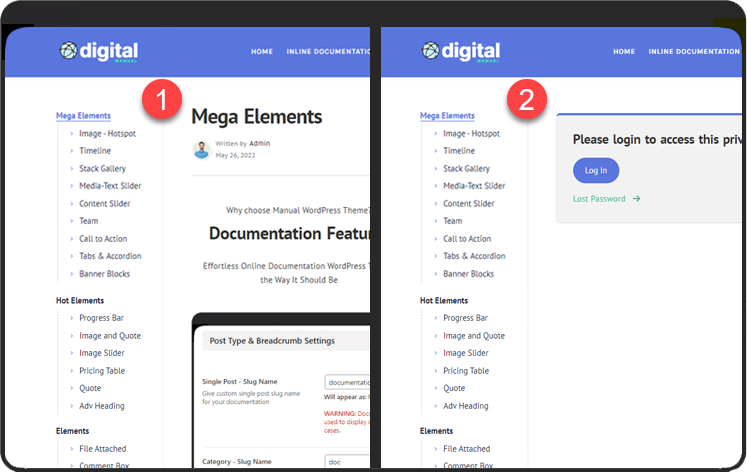Click the Single Post Slug Name field
The height and width of the screenshot is (472, 747).
(347, 382)
